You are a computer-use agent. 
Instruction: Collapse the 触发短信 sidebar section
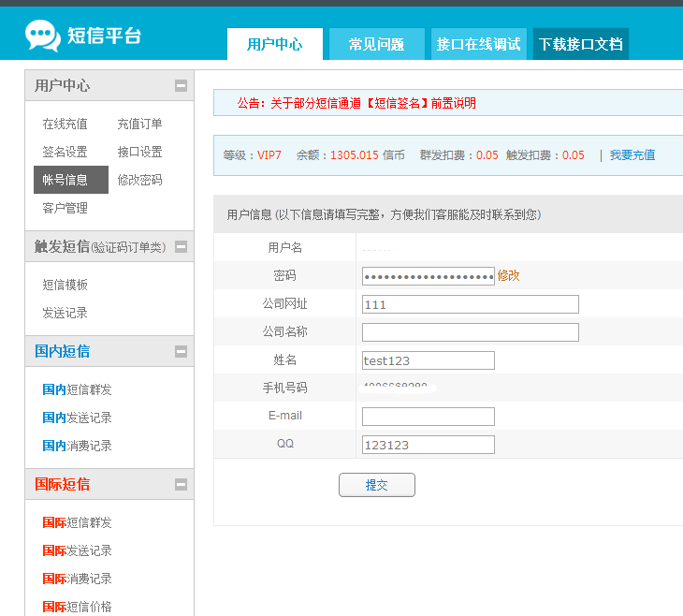point(181,247)
